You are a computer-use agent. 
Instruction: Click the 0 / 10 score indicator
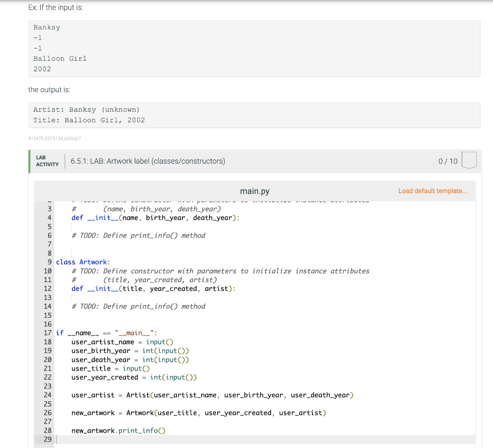point(449,161)
